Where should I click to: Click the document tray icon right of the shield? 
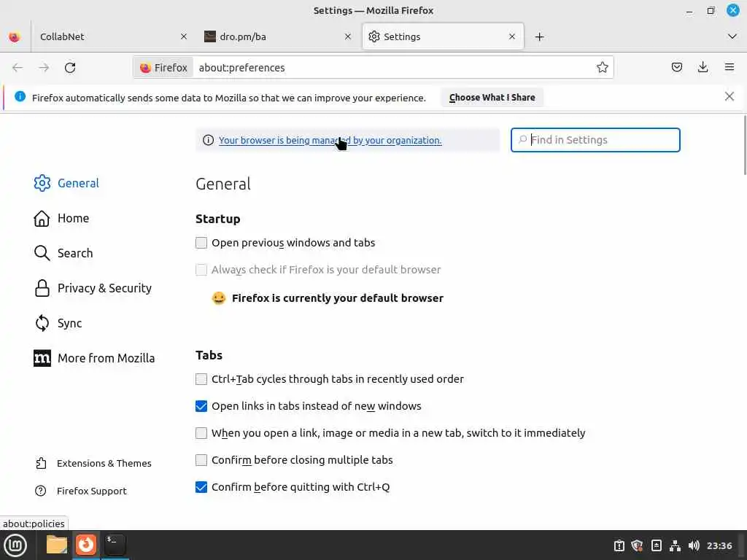(656, 545)
